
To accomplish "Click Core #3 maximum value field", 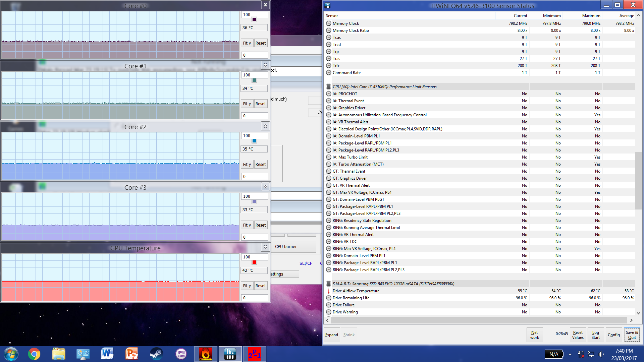I will 255,196.
